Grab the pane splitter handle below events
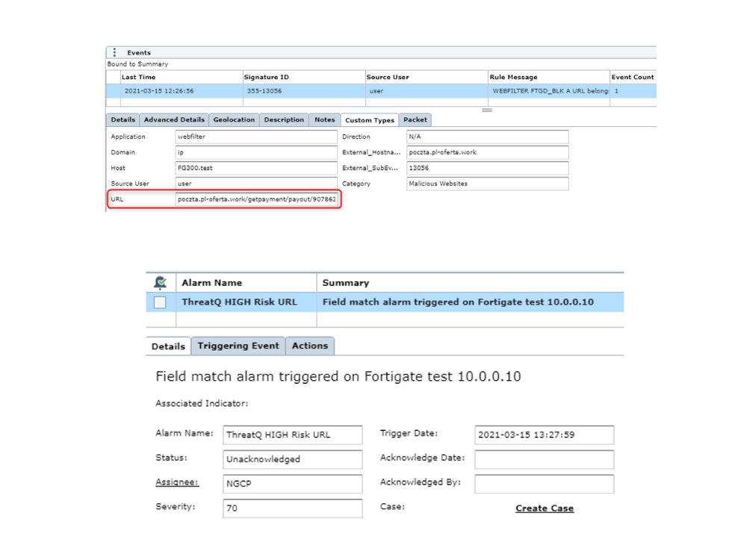747x560 pixels. tap(487, 110)
